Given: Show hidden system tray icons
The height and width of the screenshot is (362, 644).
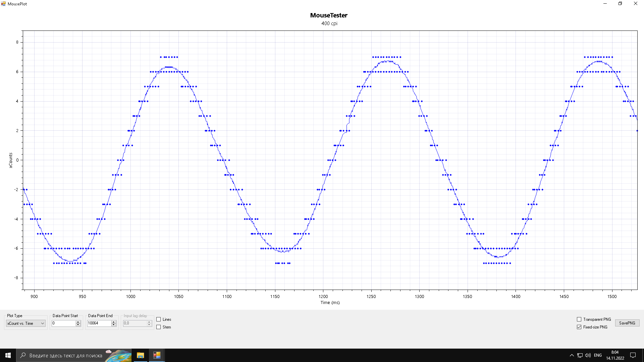Looking at the screenshot, I should 572,355.
